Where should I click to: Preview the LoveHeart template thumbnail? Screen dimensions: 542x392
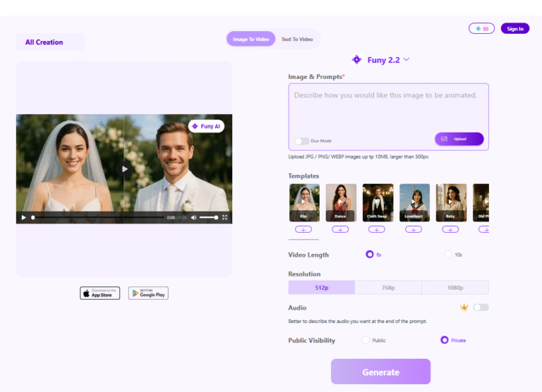[x=414, y=202]
